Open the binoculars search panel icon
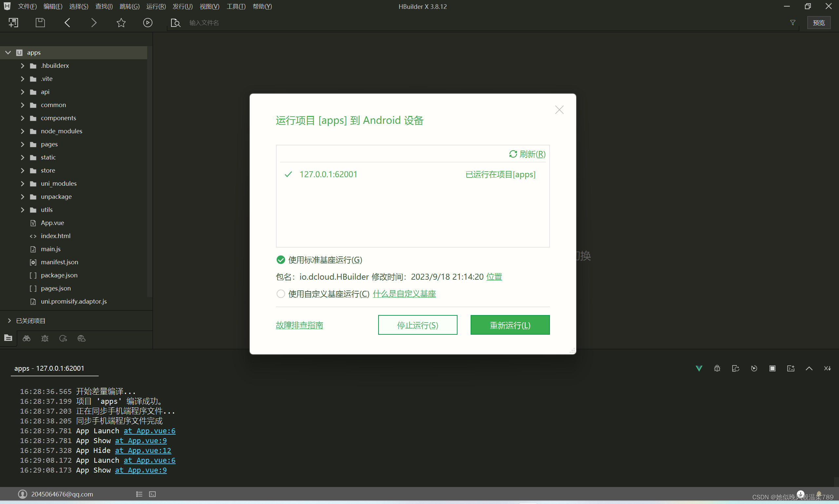 pyautogui.click(x=27, y=339)
